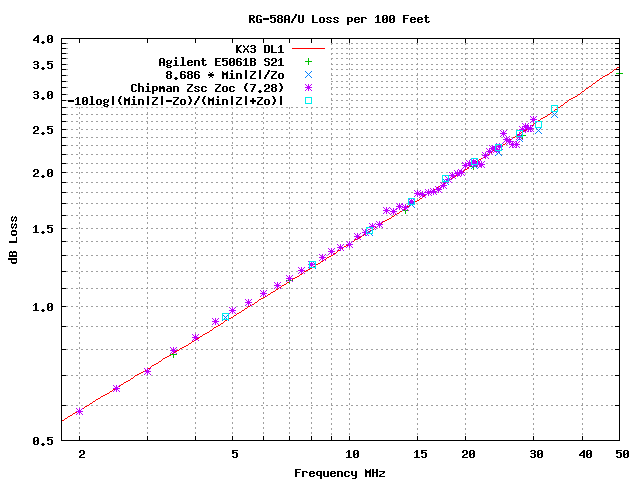Click the purple asterisk marker in the legend
Viewport: 640px width, 480px height.
tap(309, 88)
